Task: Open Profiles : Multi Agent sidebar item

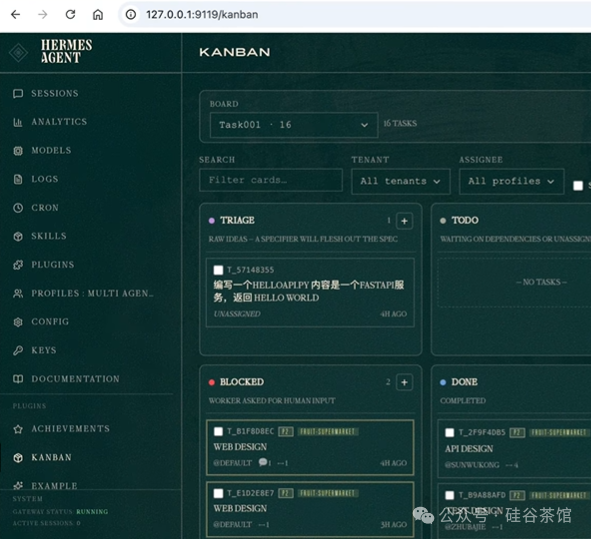Action: [92, 293]
